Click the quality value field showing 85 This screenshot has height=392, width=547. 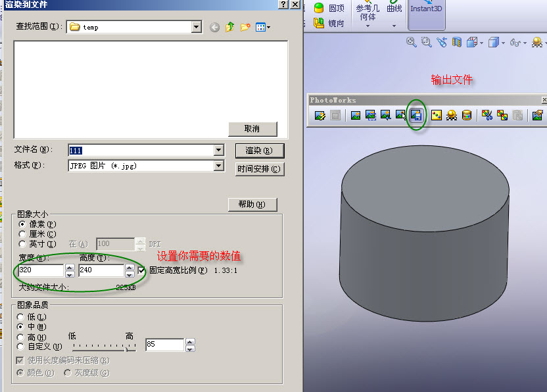(164, 345)
